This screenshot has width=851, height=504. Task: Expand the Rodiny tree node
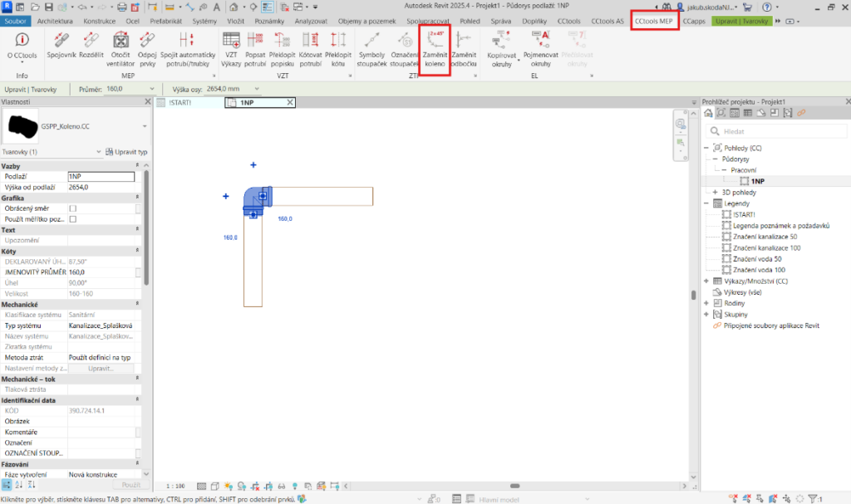coord(706,303)
